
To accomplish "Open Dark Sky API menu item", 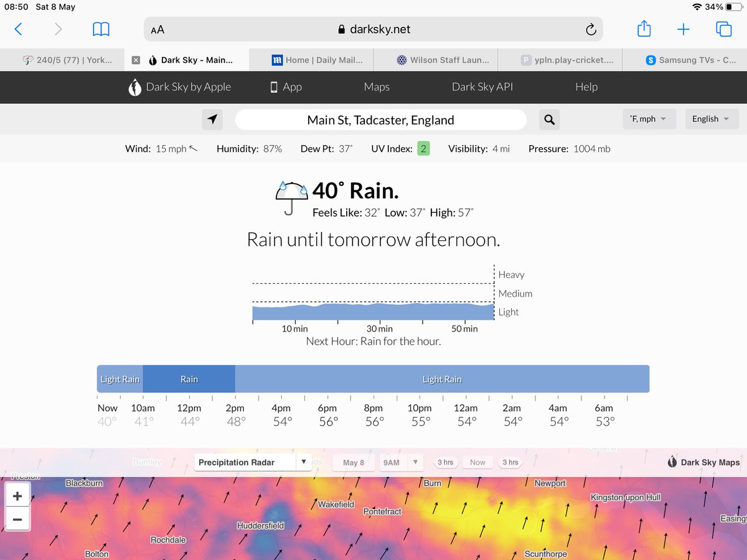I will pyautogui.click(x=482, y=87).
